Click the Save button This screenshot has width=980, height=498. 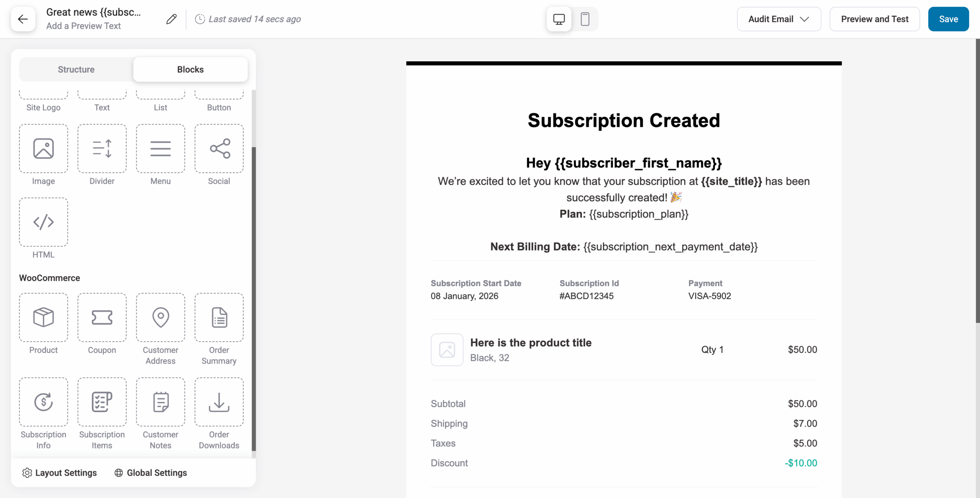coord(948,19)
